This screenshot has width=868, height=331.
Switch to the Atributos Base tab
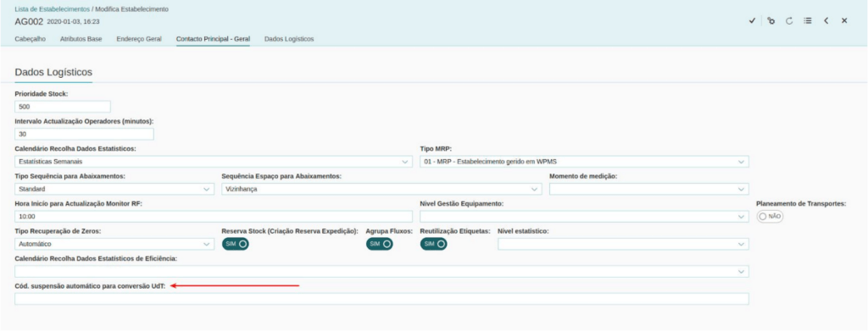[81, 39]
